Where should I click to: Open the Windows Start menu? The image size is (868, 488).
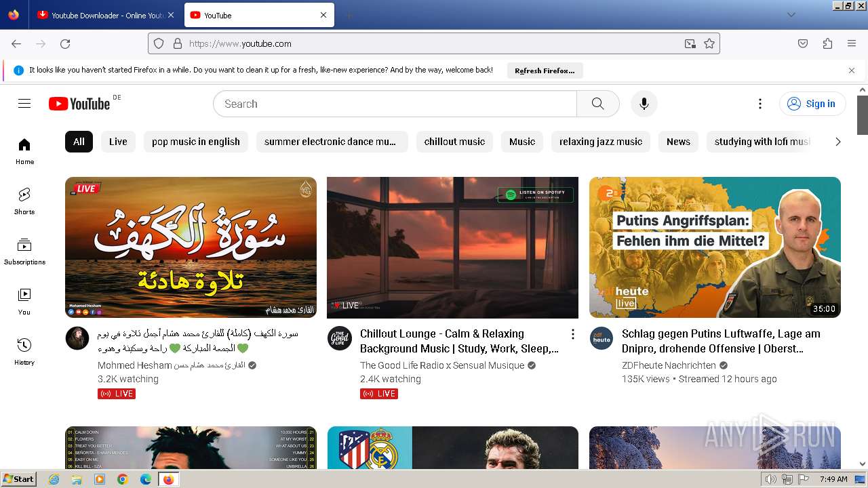coord(19,479)
